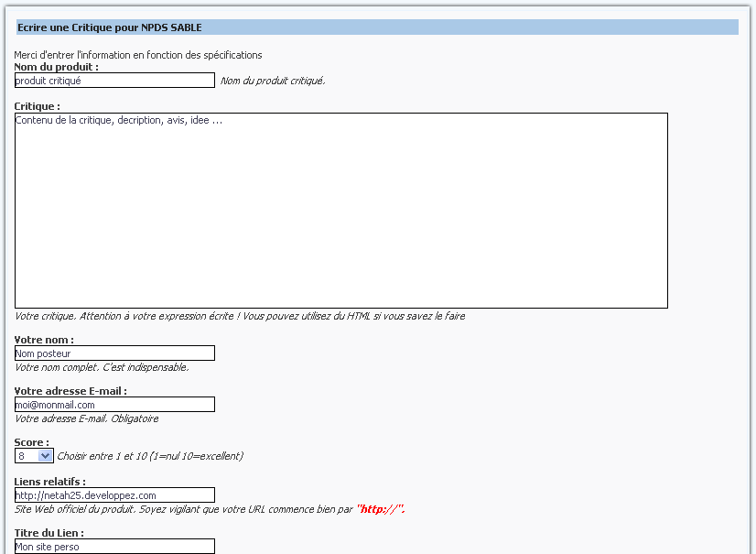Focus the large Critique text area
This screenshot has width=756, height=554.
click(340, 211)
